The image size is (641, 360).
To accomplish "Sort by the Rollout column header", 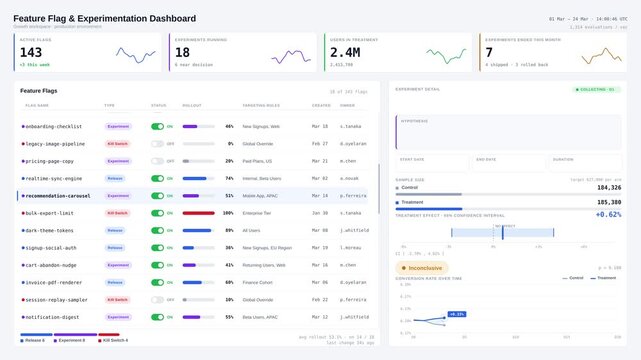I will tap(192, 105).
